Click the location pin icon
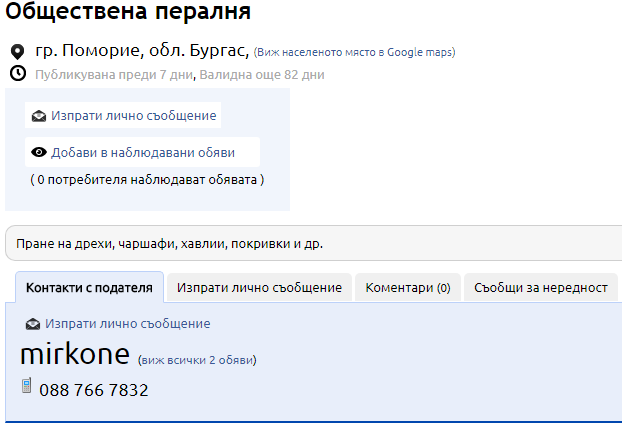The height and width of the screenshot is (428, 622). [17, 52]
